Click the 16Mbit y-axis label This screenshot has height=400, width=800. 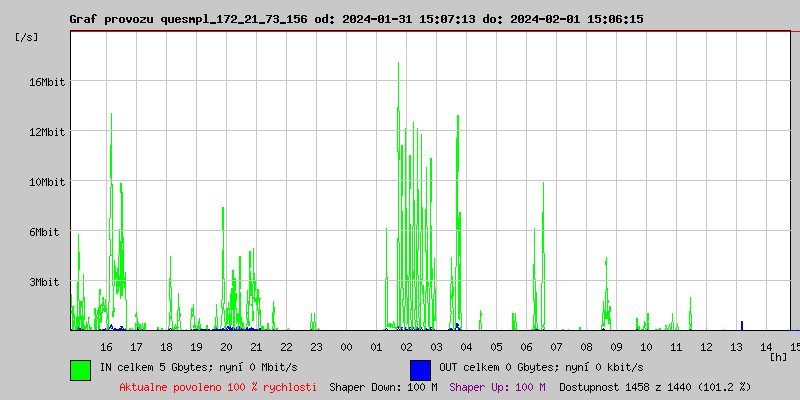pos(46,82)
